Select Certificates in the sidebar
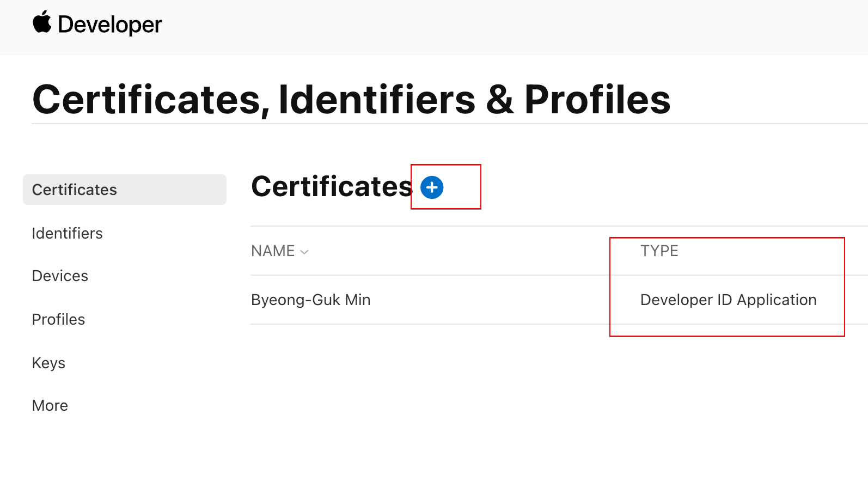The height and width of the screenshot is (499, 868). point(125,190)
